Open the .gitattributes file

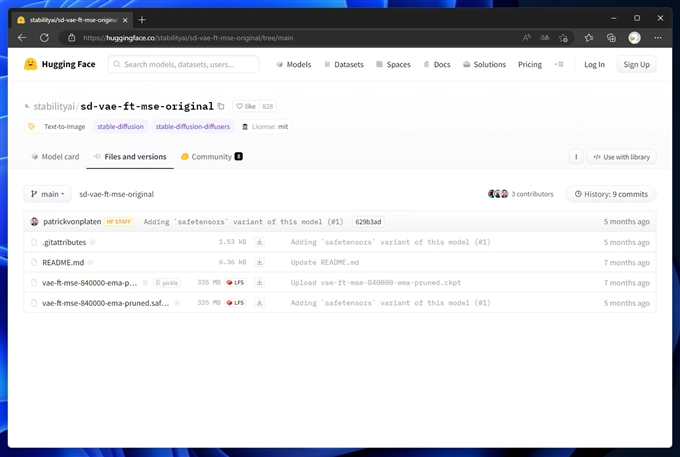tap(64, 242)
